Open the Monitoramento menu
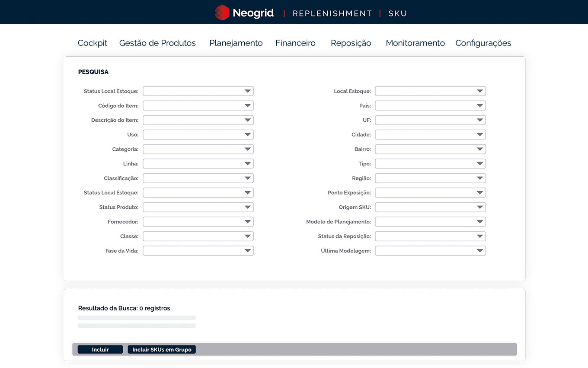 pyautogui.click(x=415, y=43)
